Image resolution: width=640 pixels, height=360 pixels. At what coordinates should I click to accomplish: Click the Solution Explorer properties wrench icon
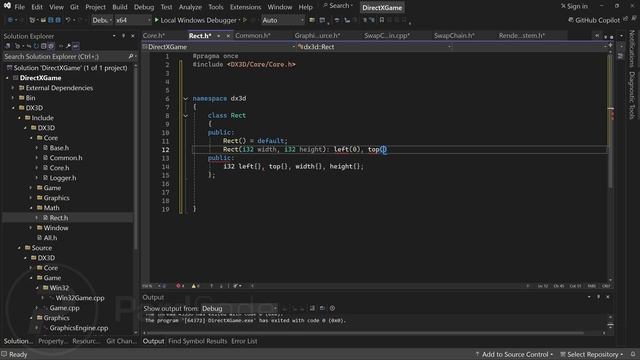point(68,46)
